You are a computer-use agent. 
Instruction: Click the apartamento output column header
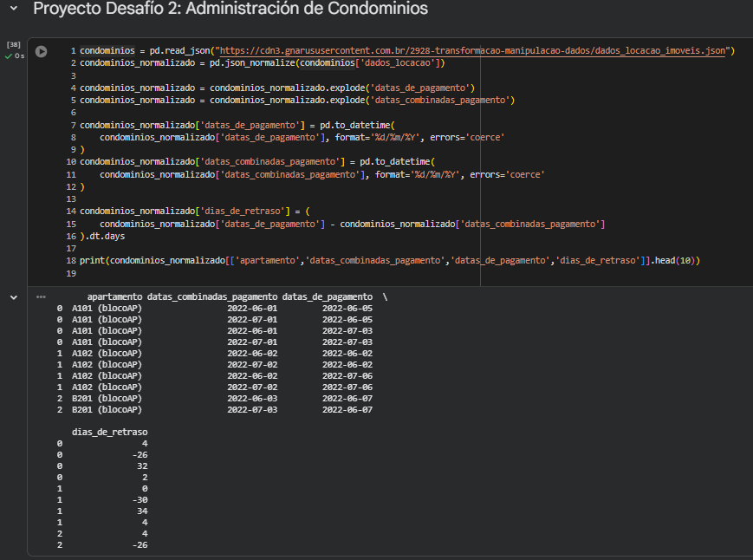[x=114, y=296]
